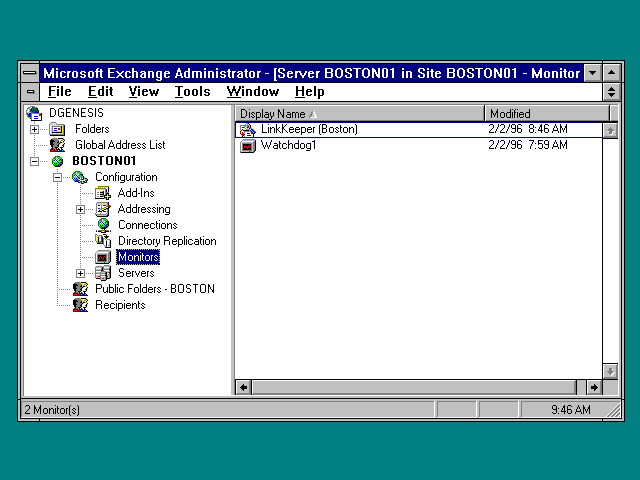Click the 2/2/96 7:59 AM modified date
Image resolution: width=640 pixels, height=480 pixels.
point(528,145)
